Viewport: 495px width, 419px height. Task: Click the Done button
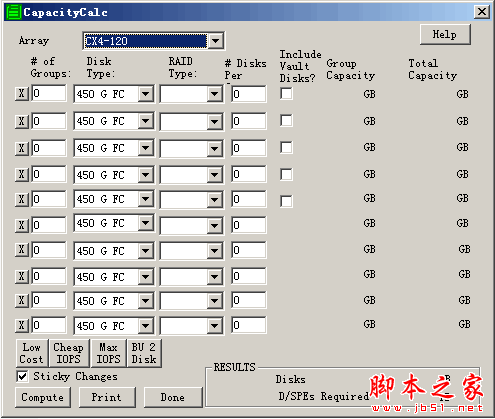[x=173, y=397]
